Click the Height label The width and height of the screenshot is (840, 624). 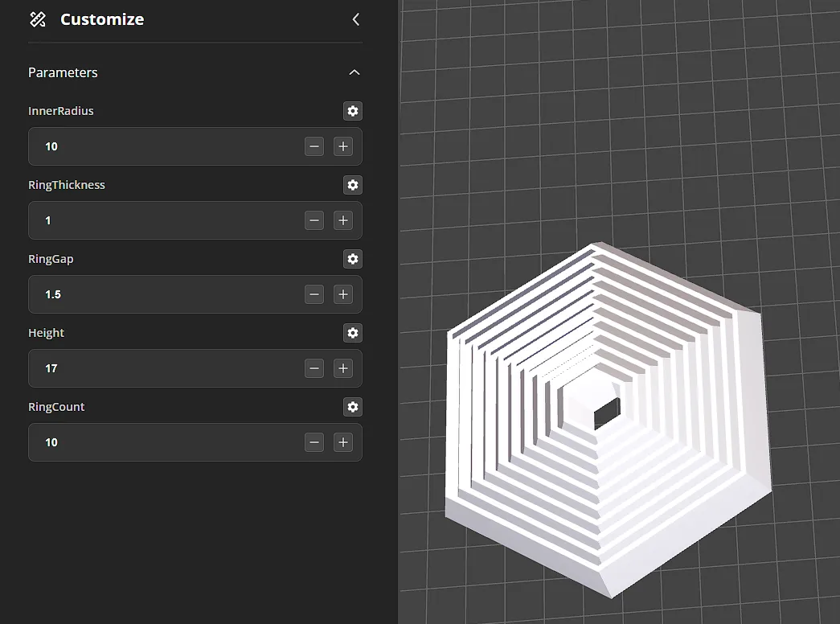pos(46,333)
